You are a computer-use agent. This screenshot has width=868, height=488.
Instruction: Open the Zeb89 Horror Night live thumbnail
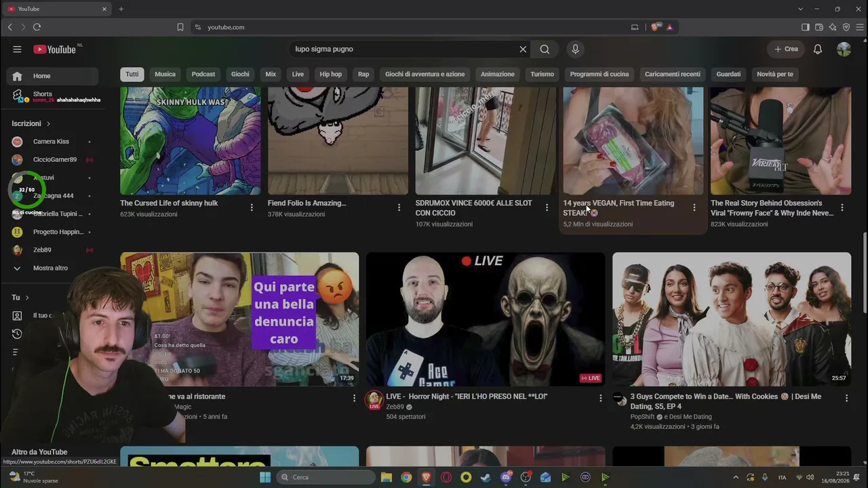click(486, 319)
